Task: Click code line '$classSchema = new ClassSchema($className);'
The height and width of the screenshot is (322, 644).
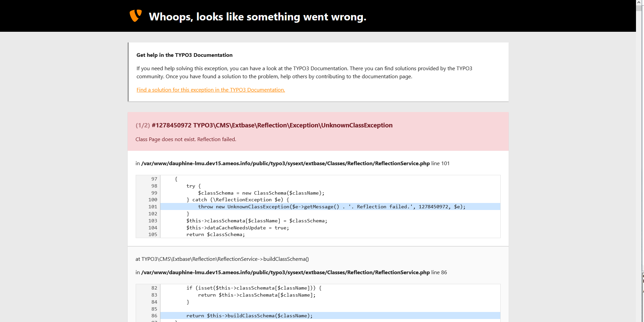Action: 261,193
